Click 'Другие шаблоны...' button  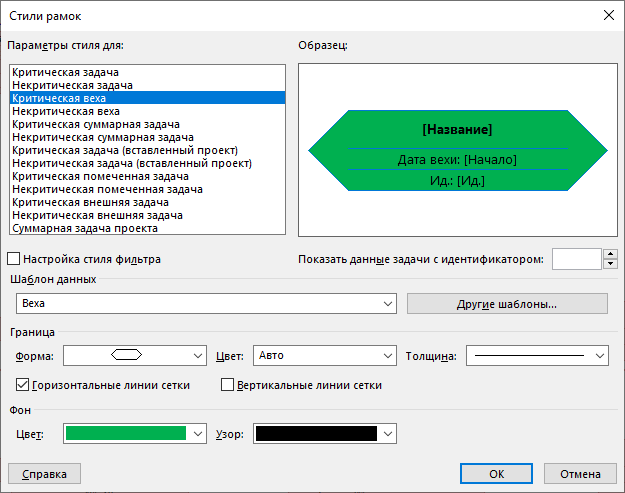click(x=507, y=304)
